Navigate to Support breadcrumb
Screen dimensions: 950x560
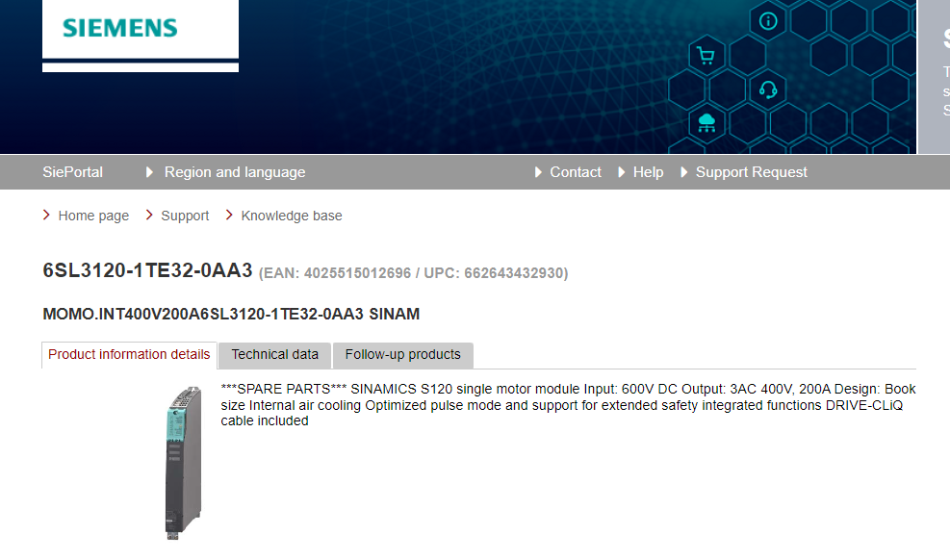tap(185, 216)
